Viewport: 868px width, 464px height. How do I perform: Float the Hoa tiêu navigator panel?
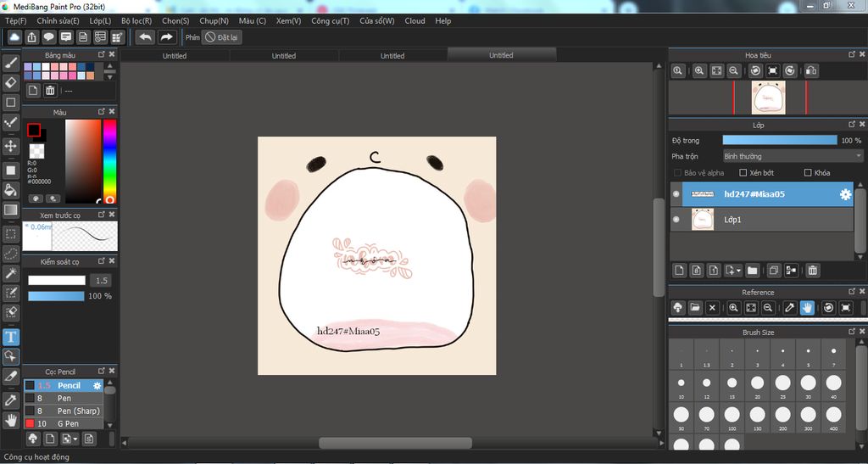click(852, 54)
